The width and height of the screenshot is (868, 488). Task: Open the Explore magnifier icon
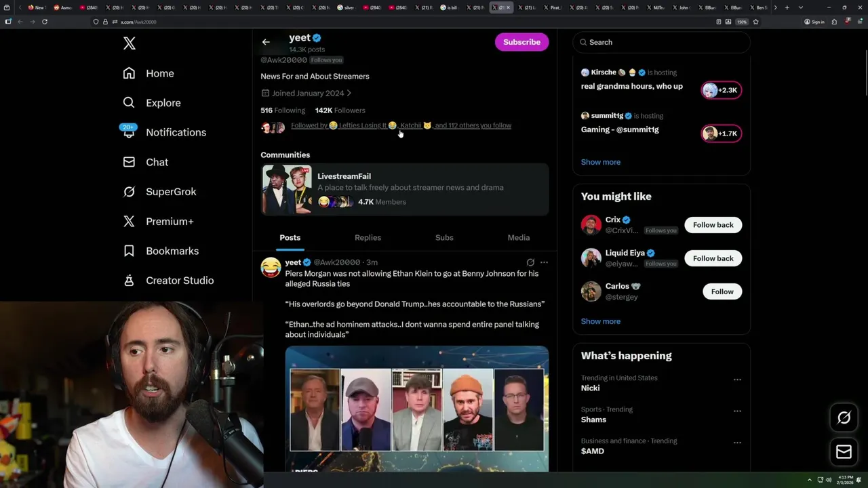point(129,103)
